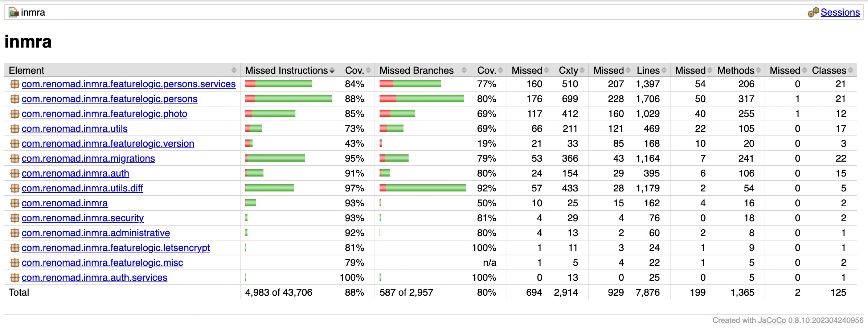Screen dimensions: 868x332
Task: Click the package icon beside com.renomad.inmra.utils
Action: coord(15,129)
